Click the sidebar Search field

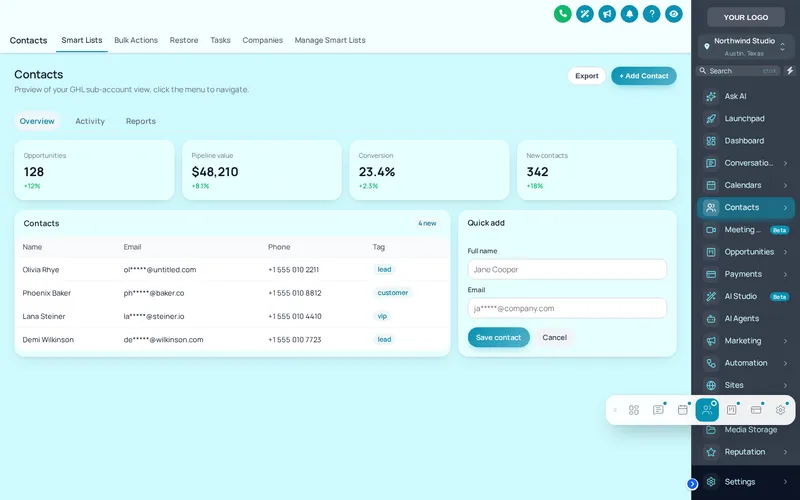coord(738,71)
